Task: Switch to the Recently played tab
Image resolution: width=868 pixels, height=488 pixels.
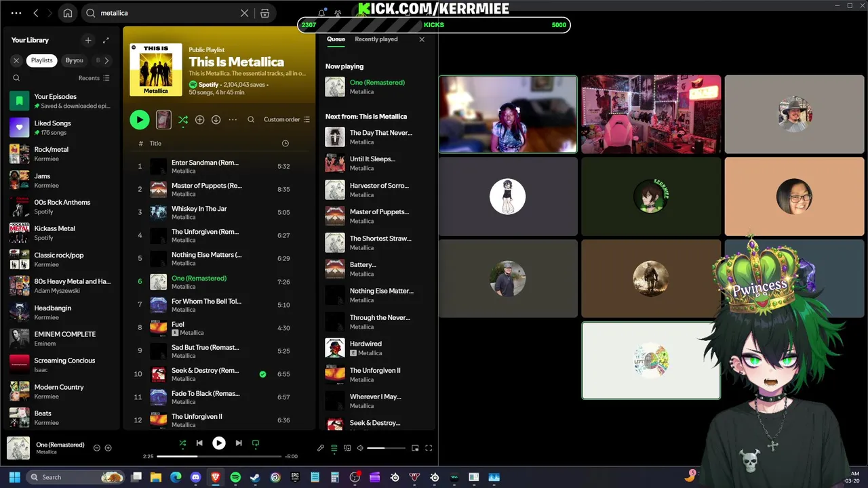Action: (x=376, y=39)
